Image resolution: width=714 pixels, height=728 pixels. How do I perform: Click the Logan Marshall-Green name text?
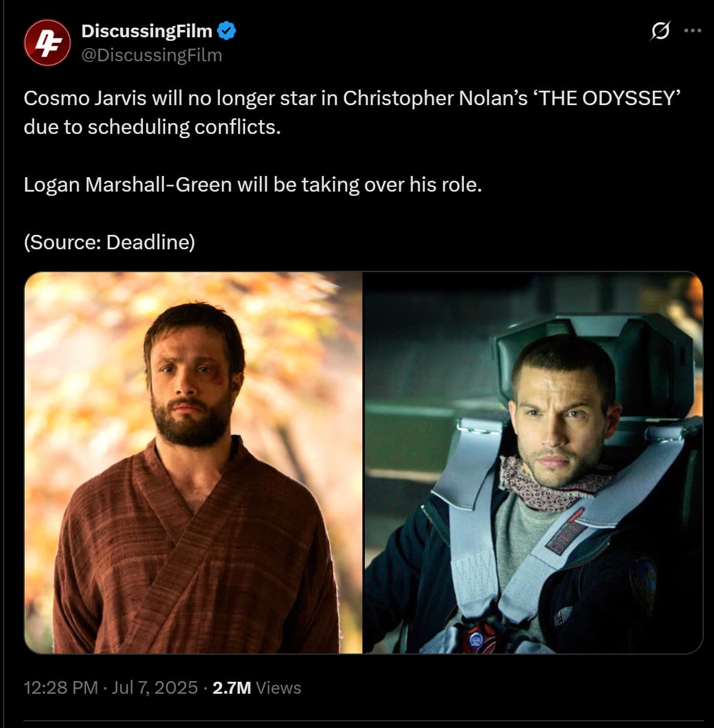127,184
